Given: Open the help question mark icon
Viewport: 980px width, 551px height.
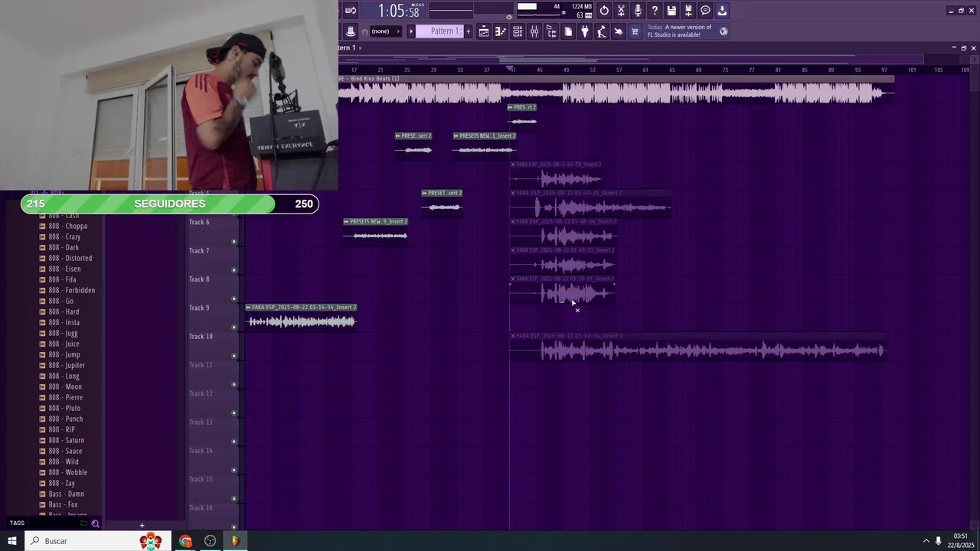Looking at the screenshot, I should [x=655, y=11].
